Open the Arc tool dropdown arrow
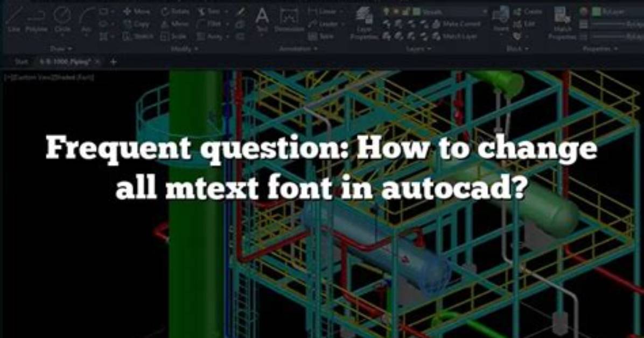 pyautogui.click(x=86, y=36)
